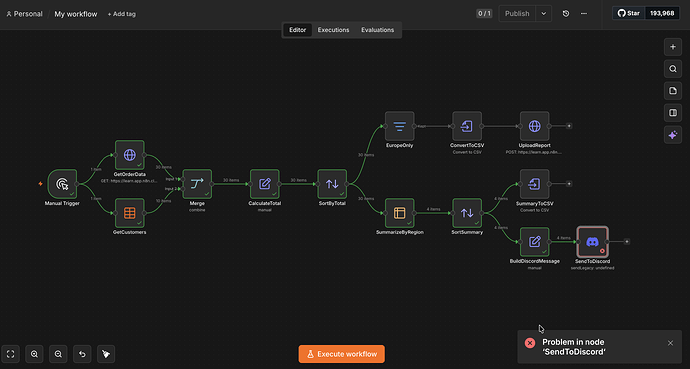The height and width of the screenshot is (369, 690).
Task: Click the 0 / 1 counter badge
Action: pyautogui.click(x=484, y=14)
